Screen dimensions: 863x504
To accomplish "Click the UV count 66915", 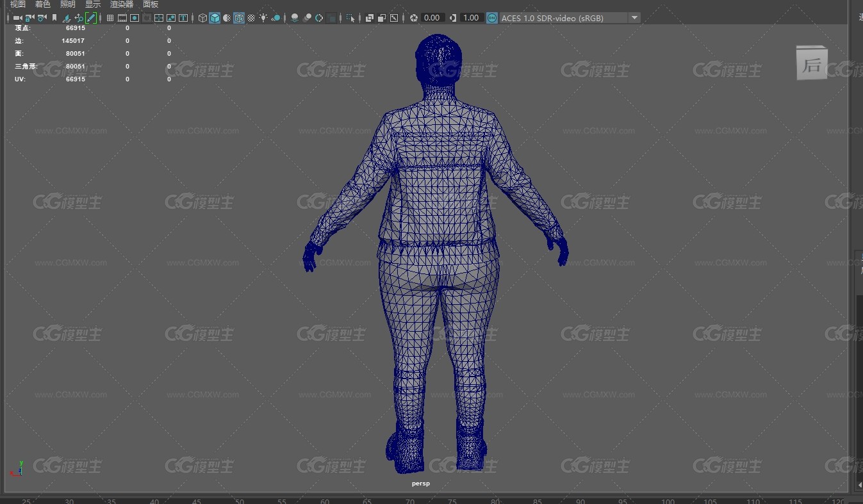I will pos(76,79).
